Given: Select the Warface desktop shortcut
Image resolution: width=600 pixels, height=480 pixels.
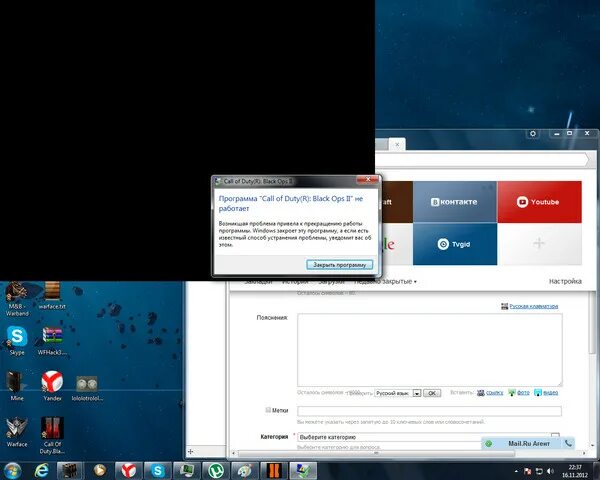Looking at the screenshot, I should coord(17,432).
